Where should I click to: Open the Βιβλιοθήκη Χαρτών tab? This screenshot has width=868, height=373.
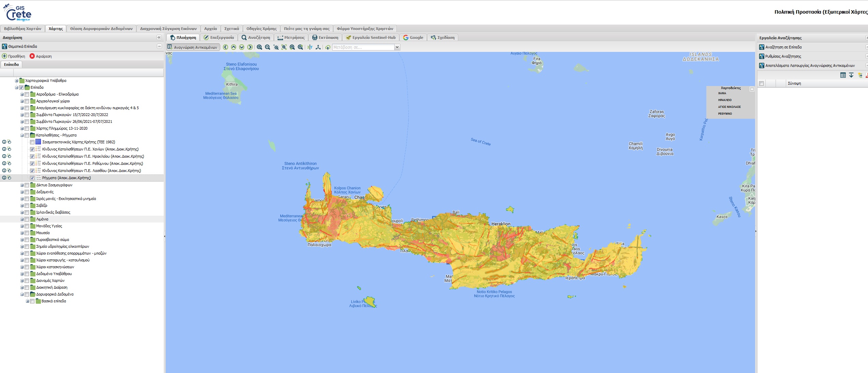click(x=23, y=29)
